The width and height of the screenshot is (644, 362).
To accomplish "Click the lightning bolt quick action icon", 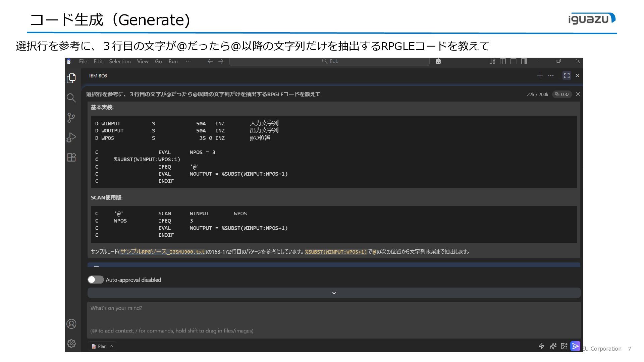I will click(x=541, y=346).
